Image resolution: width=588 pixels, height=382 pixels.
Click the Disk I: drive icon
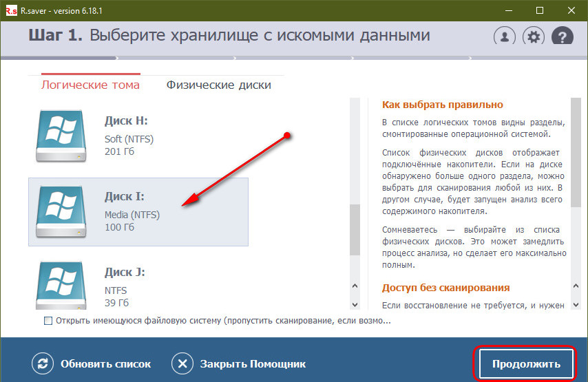pyautogui.click(x=61, y=211)
